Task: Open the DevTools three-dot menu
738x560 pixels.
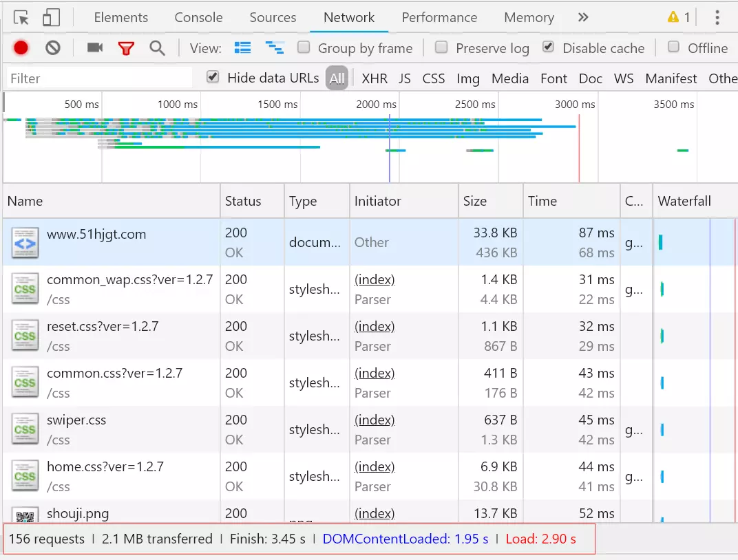Action: pos(717,17)
